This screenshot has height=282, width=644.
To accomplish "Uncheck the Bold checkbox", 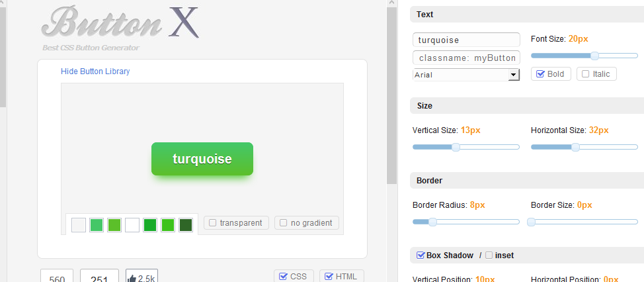I will (540, 74).
